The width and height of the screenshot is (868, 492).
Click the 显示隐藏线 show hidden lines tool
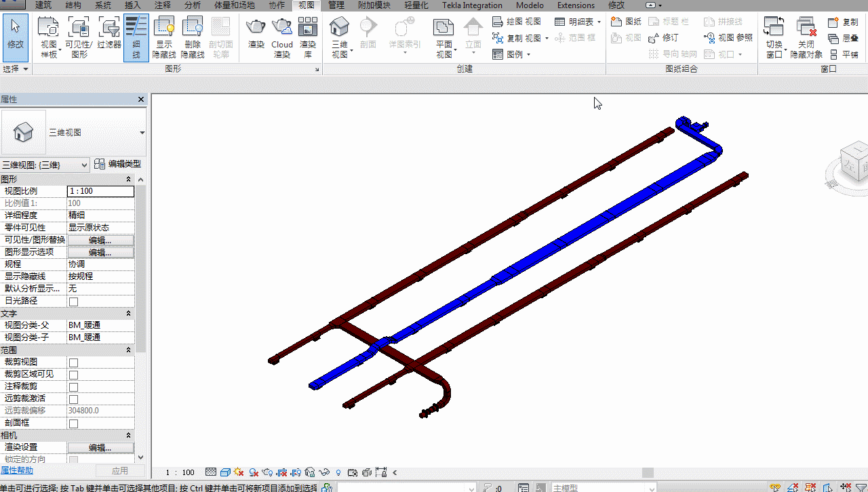(x=165, y=38)
